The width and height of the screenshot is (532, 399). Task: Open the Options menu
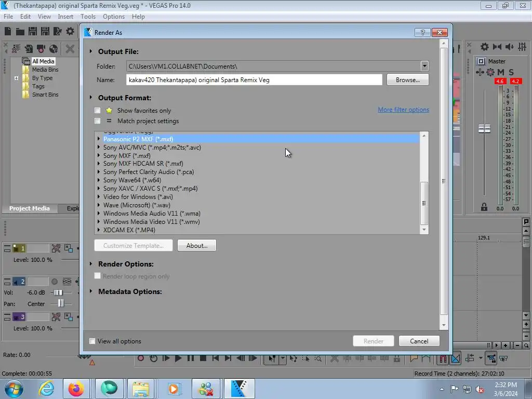pyautogui.click(x=114, y=17)
